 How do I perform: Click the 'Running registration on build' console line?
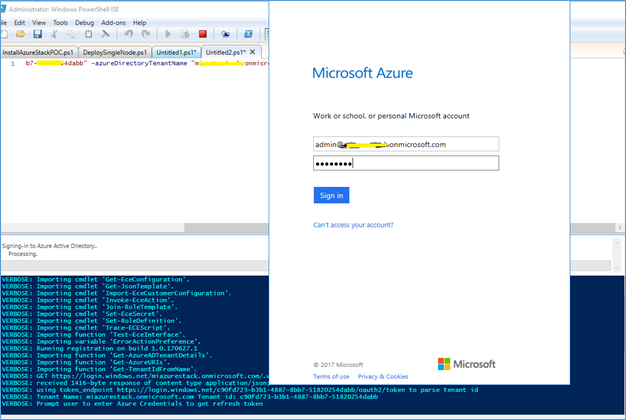click(100, 349)
